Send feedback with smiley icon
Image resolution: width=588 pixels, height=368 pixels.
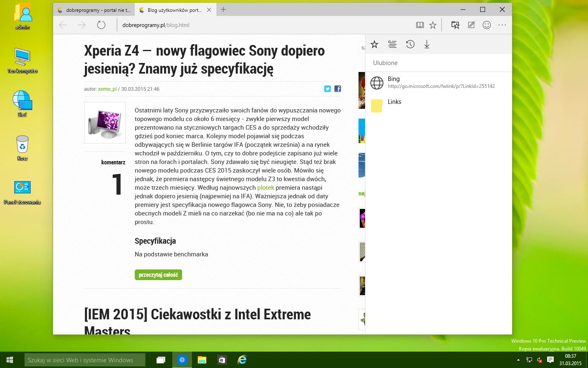[487, 25]
